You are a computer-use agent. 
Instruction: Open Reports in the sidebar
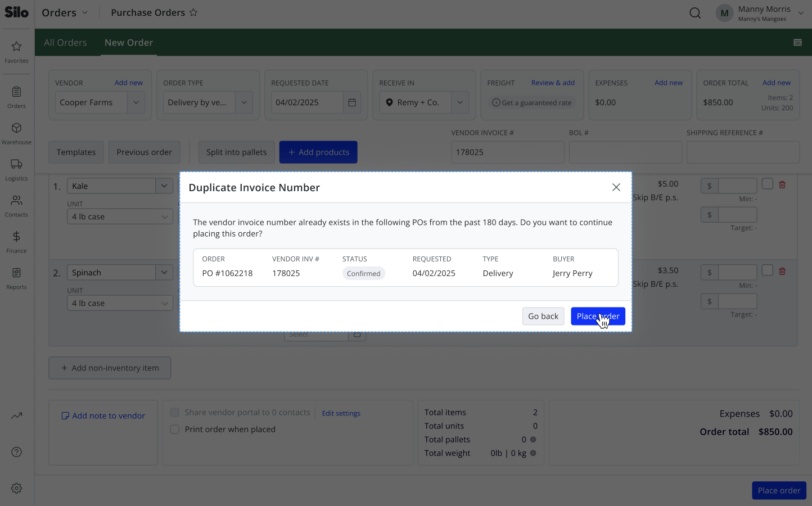(x=16, y=278)
